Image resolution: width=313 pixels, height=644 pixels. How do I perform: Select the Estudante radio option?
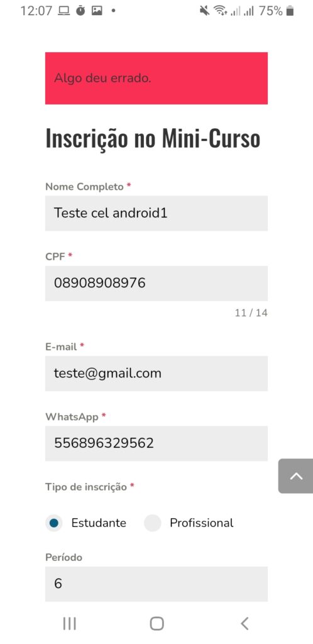click(x=54, y=523)
